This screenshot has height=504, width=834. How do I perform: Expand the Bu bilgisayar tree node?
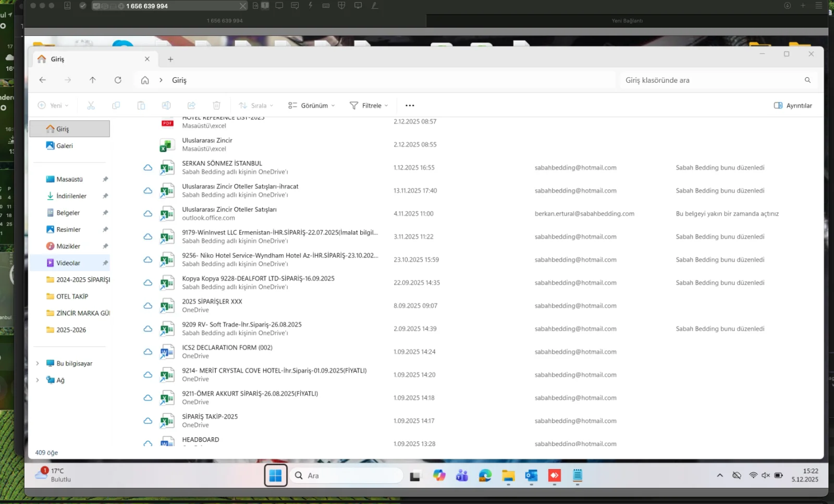click(x=38, y=363)
